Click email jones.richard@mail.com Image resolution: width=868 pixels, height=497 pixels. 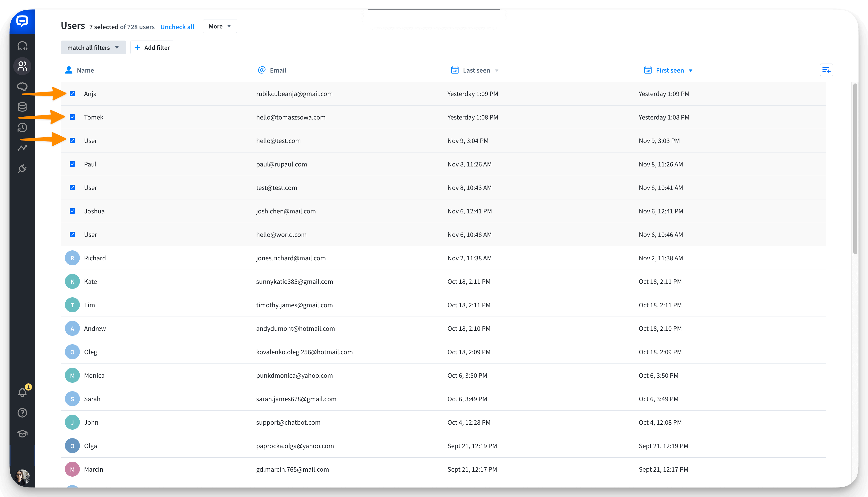click(x=291, y=258)
